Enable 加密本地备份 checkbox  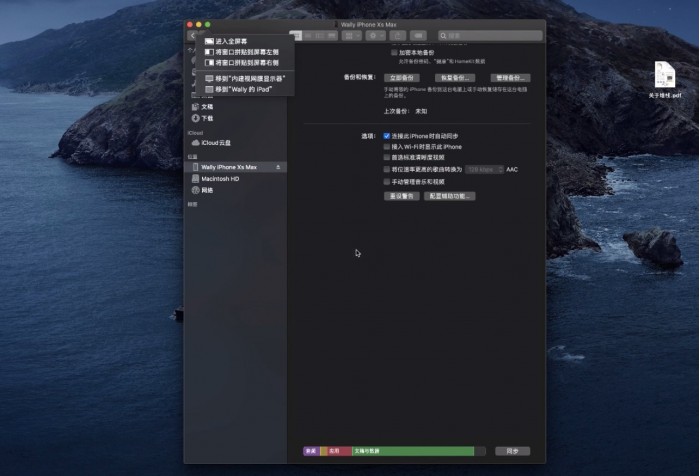pos(394,53)
